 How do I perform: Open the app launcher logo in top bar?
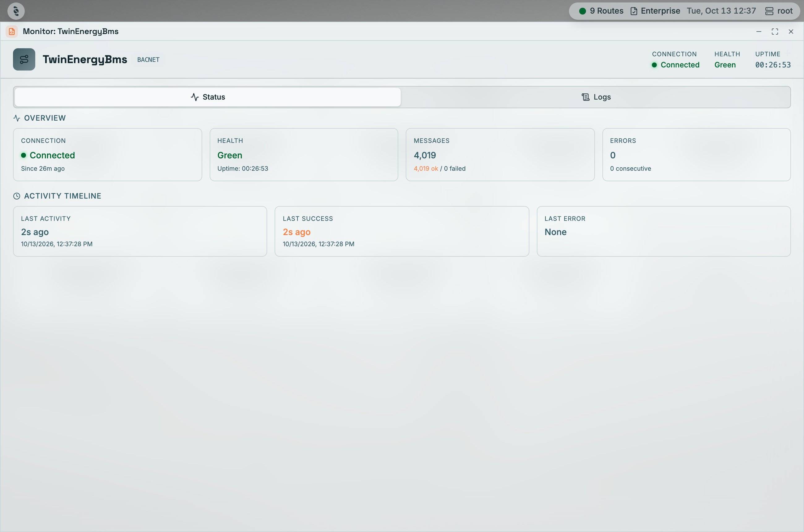coord(16,11)
